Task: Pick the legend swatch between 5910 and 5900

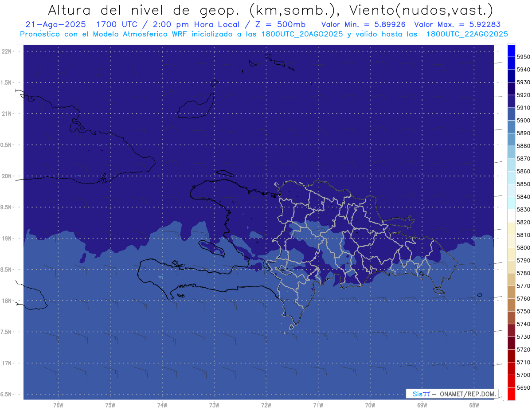Action: point(511,114)
